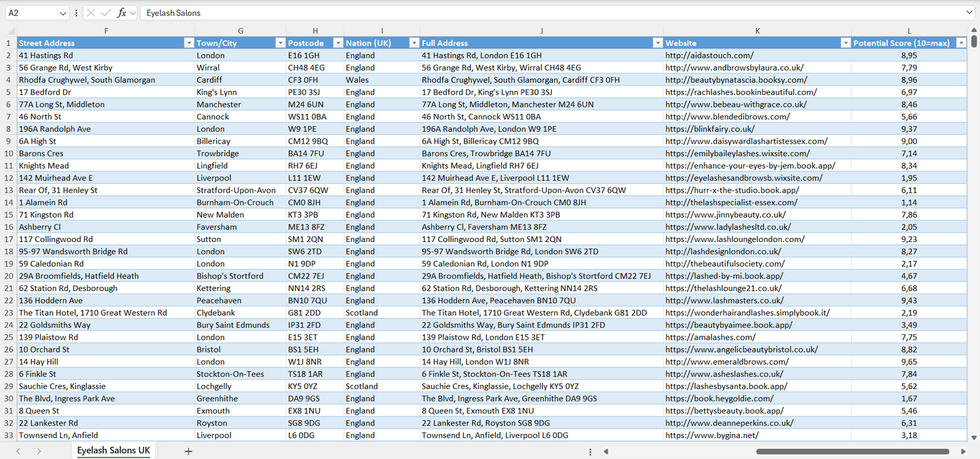Open the blinkfairy.co.uk website link
Image resolution: width=980 pixels, height=459 pixels.
tap(709, 129)
